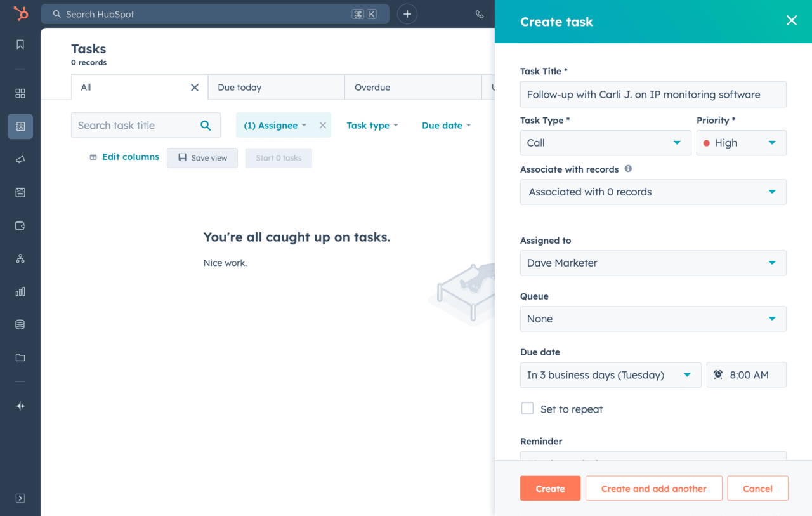Click the orange Create button

550,489
